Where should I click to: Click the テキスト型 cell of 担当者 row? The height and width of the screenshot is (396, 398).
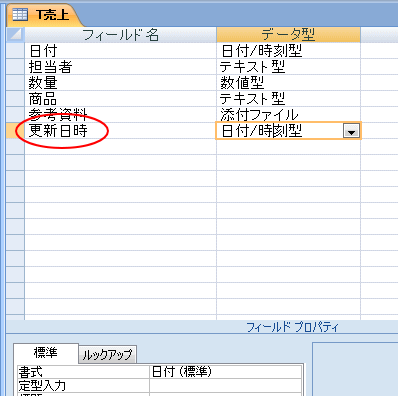(x=288, y=67)
